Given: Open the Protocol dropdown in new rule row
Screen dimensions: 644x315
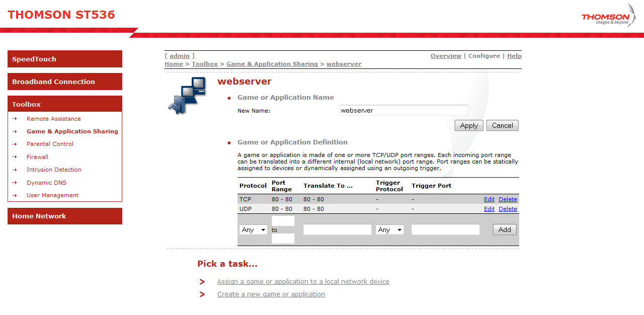Looking at the screenshot, I should pos(254,229).
